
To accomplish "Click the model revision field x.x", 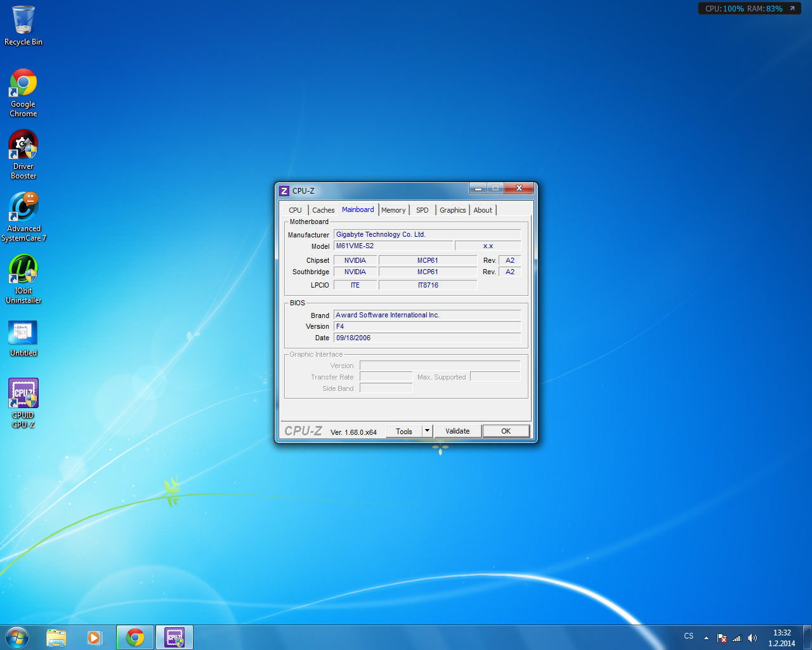I will (488, 246).
